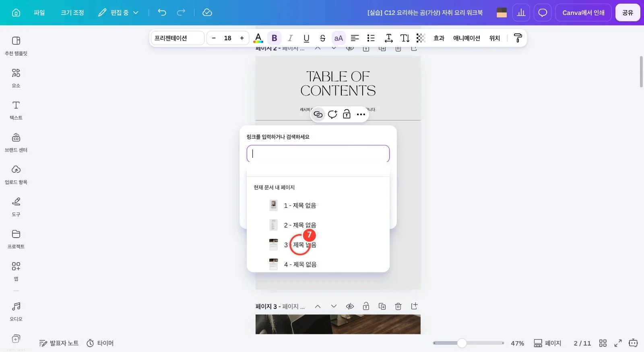Open 오디오 sidebar panel

coord(16,311)
